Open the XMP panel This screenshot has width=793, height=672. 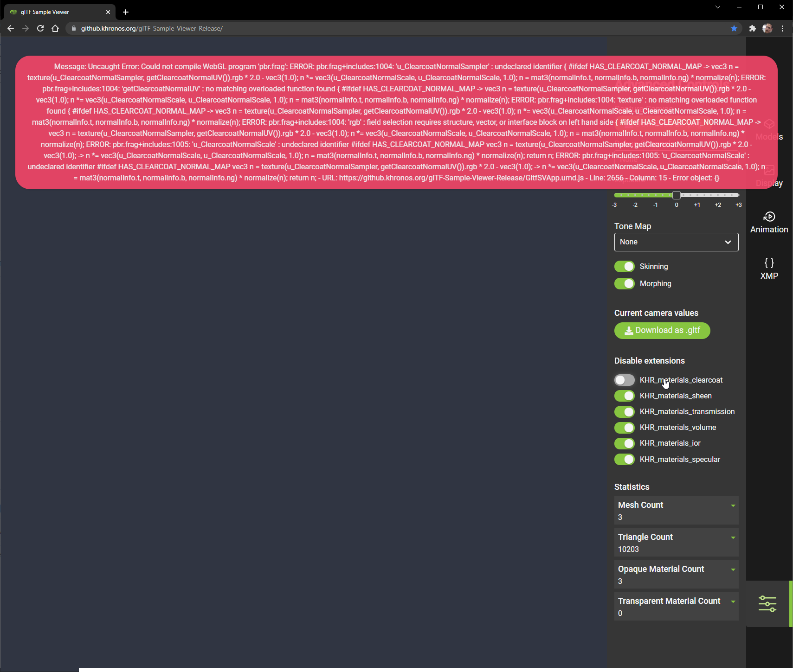[768, 268]
